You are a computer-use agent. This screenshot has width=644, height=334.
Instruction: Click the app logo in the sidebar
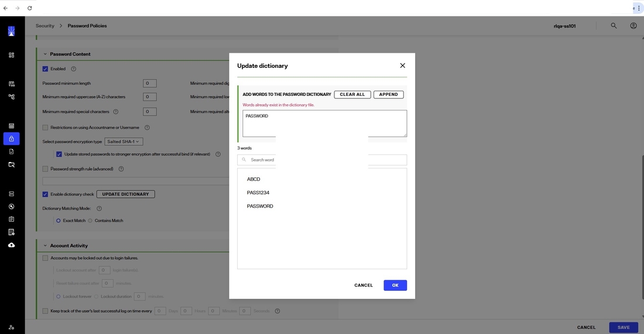tap(12, 31)
